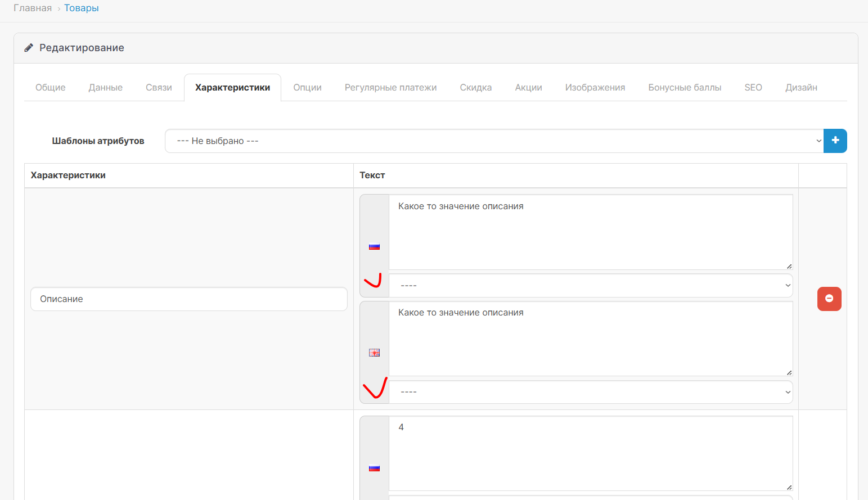
Task: Expand the dropdown under Russian description text
Action: point(590,286)
